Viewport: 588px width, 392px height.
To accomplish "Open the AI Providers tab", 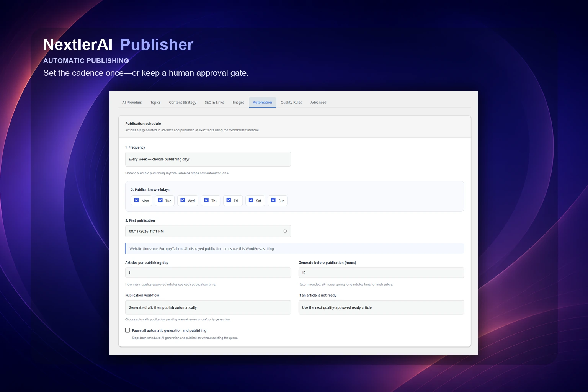I will [x=132, y=103].
